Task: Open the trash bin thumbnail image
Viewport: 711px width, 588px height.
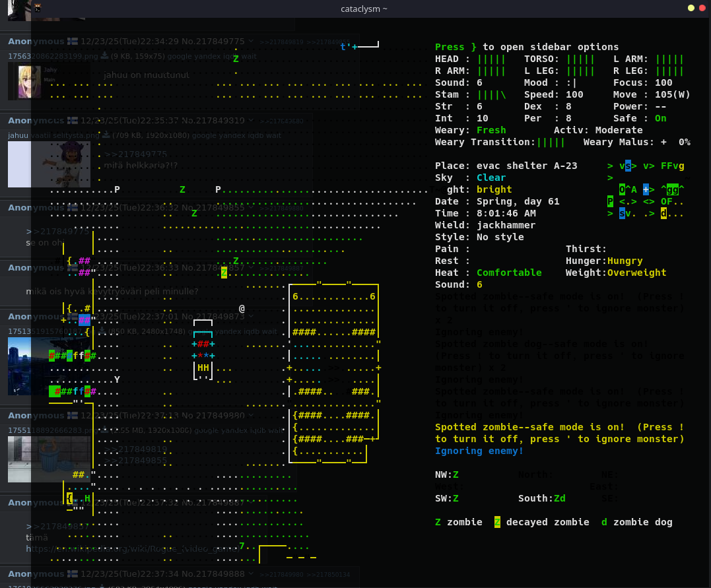Action: click(49, 459)
